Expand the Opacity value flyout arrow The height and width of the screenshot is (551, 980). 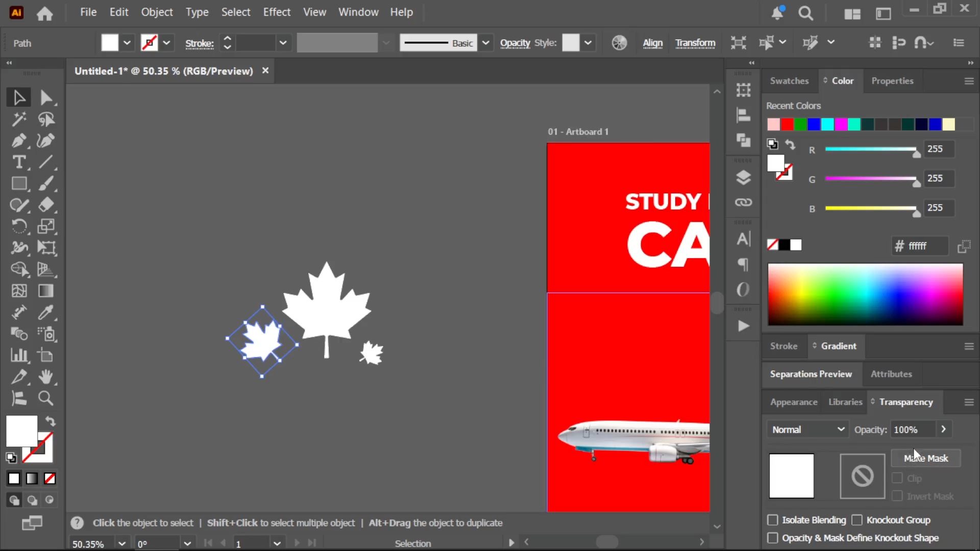(x=943, y=430)
